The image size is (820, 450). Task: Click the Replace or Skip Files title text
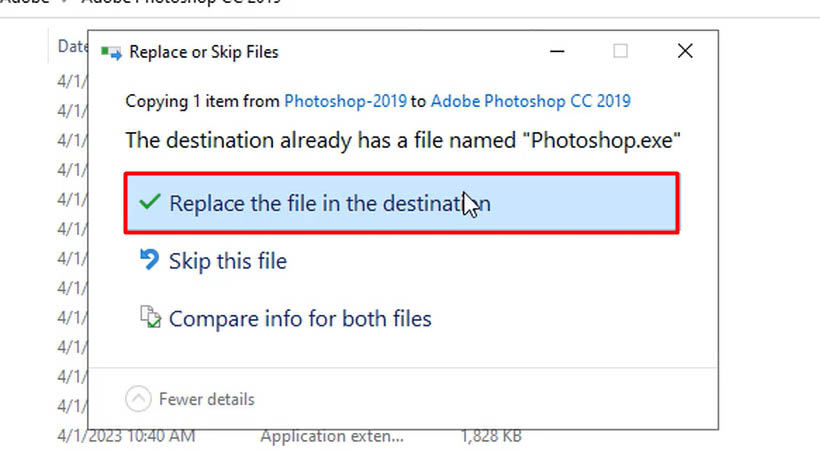[205, 52]
